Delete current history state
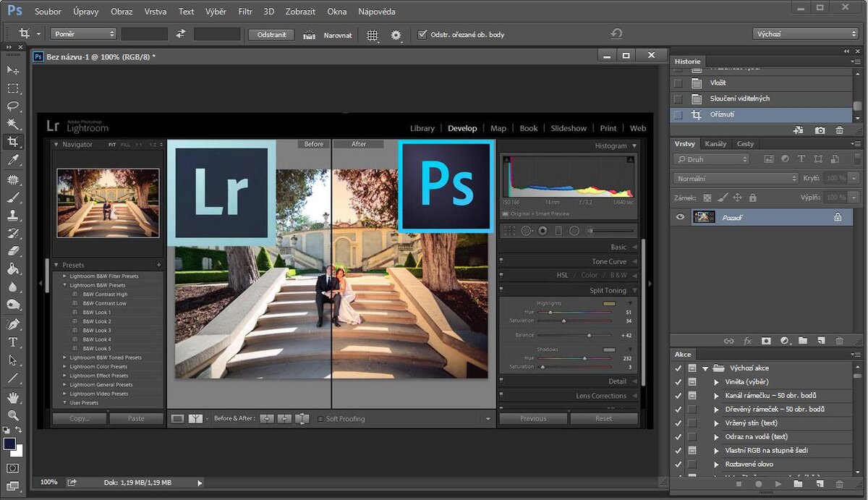The height and width of the screenshot is (500, 868). coord(839,130)
